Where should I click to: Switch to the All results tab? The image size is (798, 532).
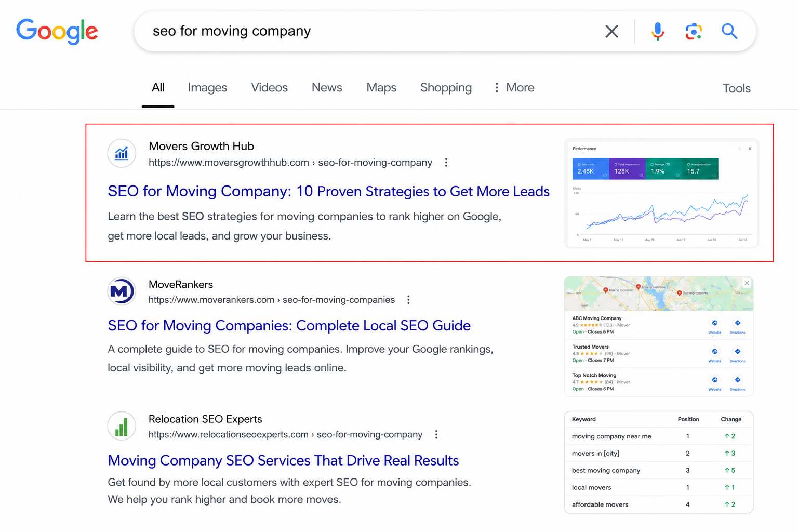pyautogui.click(x=158, y=88)
